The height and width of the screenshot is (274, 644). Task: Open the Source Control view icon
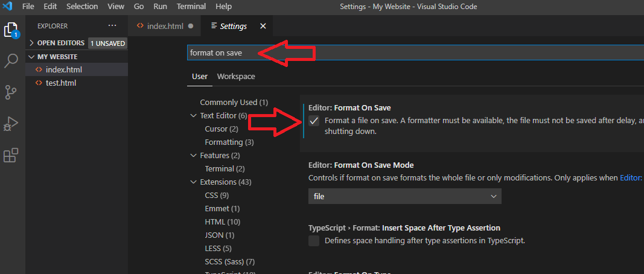click(x=11, y=92)
